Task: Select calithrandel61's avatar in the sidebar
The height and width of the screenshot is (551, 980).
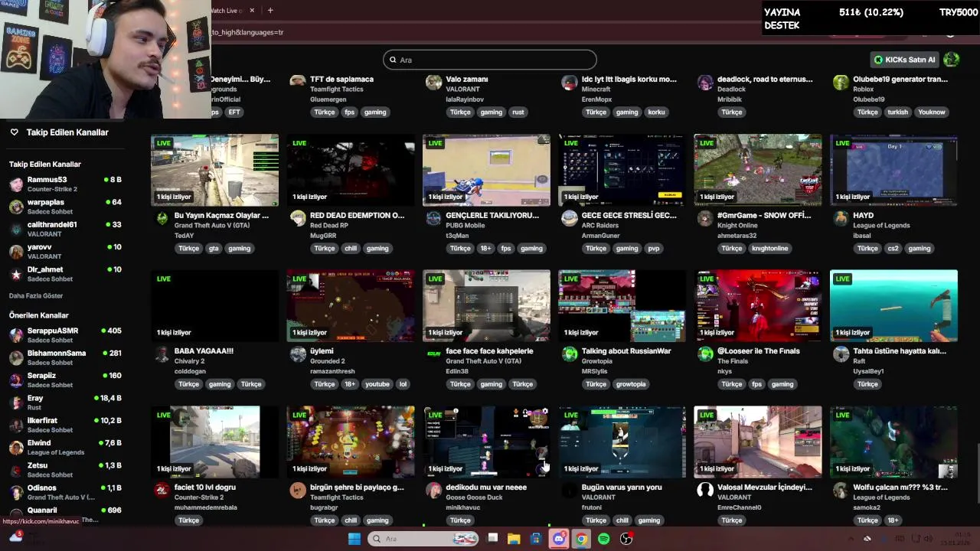Action: [16, 229]
